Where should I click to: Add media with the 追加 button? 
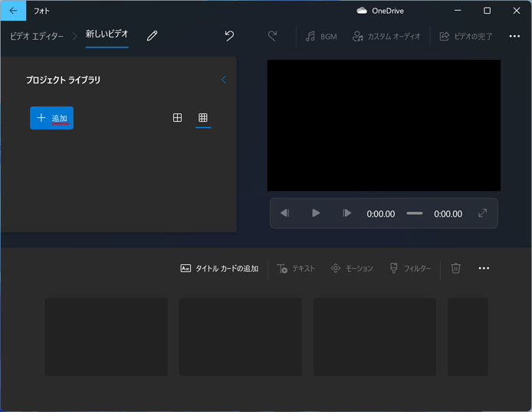tap(51, 118)
